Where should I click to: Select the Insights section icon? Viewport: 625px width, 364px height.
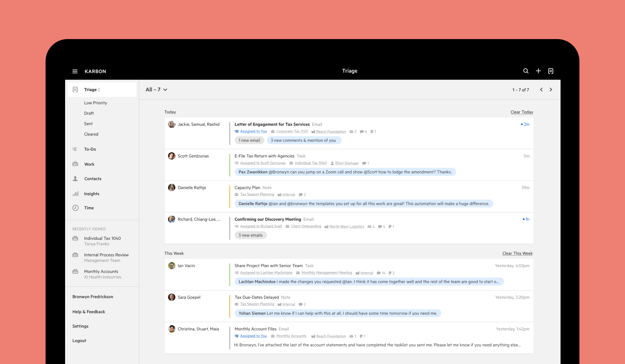pyautogui.click(x=76, y=193)
